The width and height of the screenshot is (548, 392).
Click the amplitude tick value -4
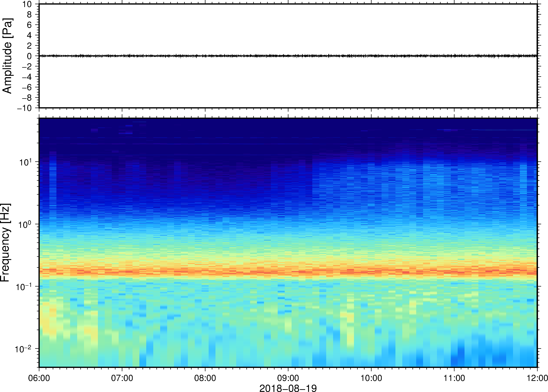(27, 77)
